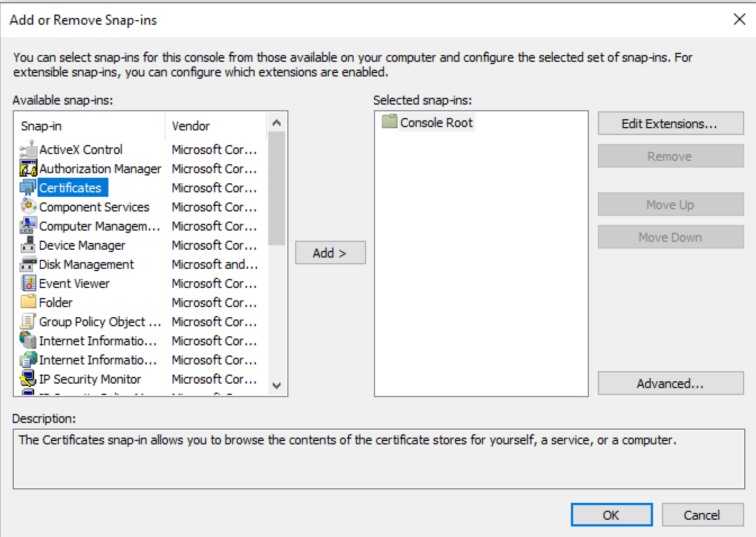Viewport: 756px width, 537px height.
Task: Select Console Root in selected snap-ins
Action: [436, 122]
